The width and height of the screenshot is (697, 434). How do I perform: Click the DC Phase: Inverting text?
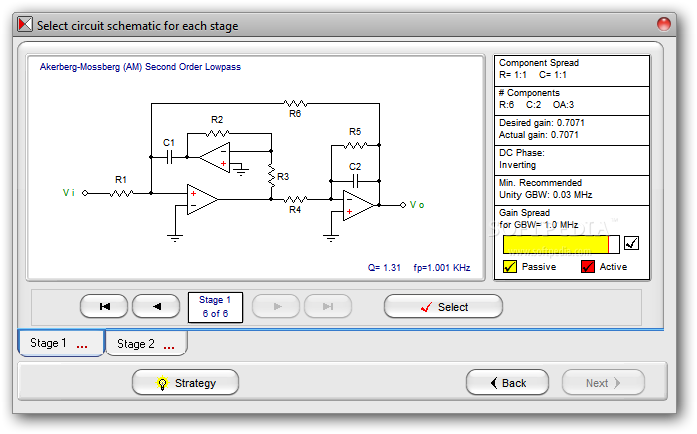tap(521, 159)
